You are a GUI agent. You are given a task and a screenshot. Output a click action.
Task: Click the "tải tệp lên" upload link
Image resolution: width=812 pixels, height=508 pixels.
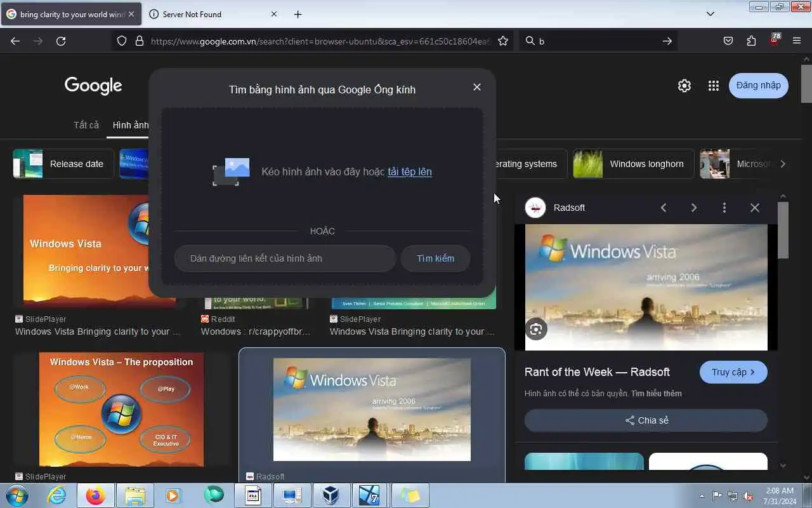410,171
